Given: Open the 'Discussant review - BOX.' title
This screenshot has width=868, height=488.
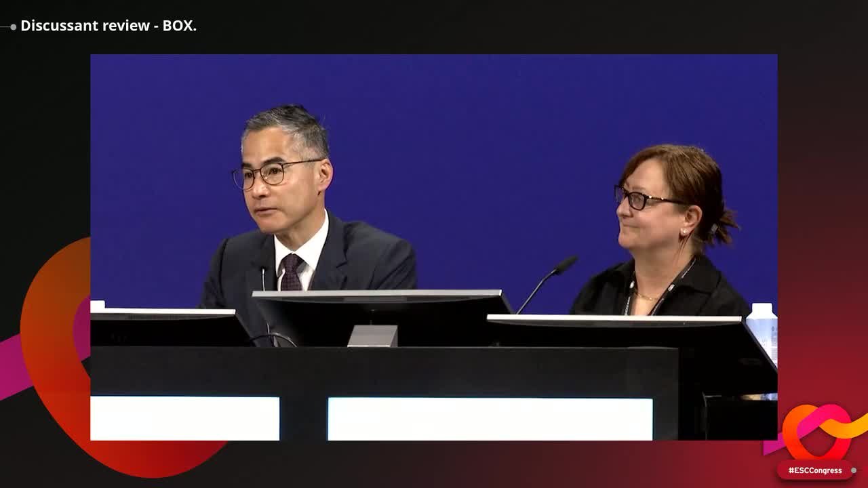Looking at the screenshot, I should 108,26.
